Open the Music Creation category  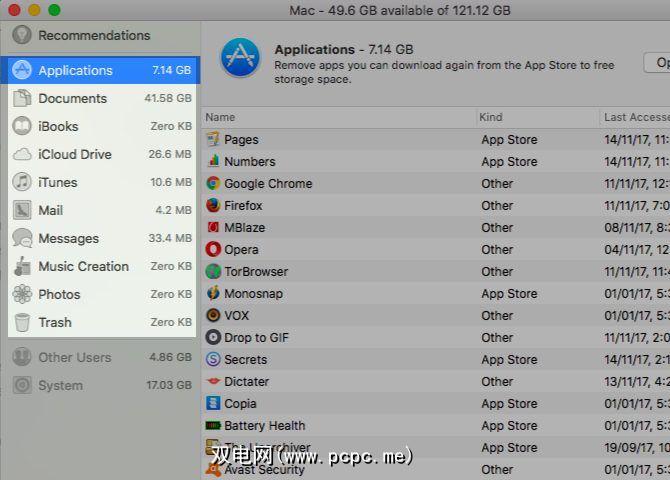[x=102, y=266]
